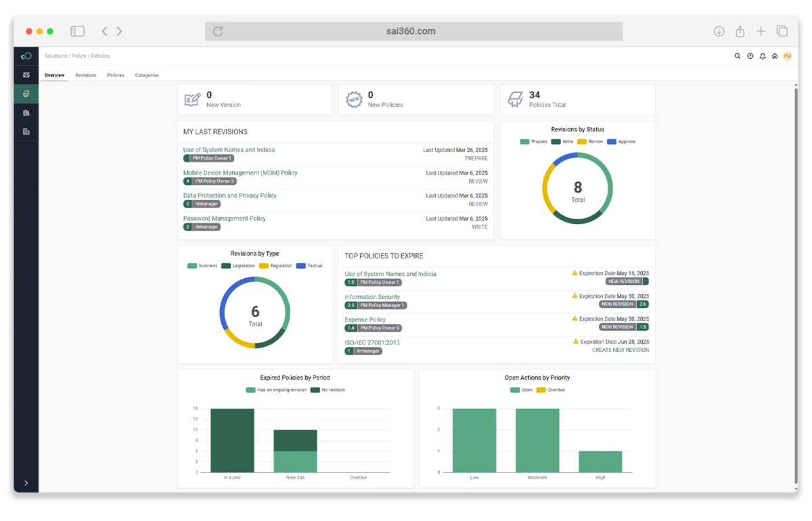The width and height of the screenshot is (812, 521).
Task: Open the help question mark icon
Action: [750, 56]
